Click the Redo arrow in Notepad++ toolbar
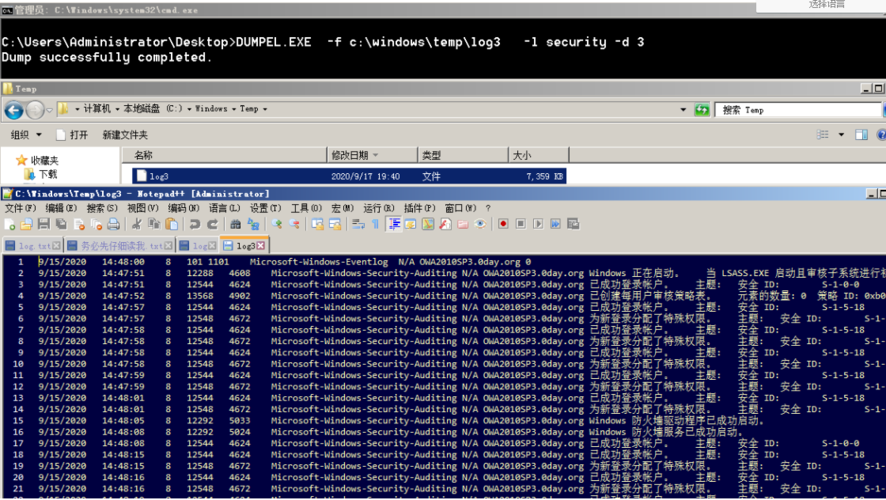Screen dimensions: 886x500 (x=212, y=224)
